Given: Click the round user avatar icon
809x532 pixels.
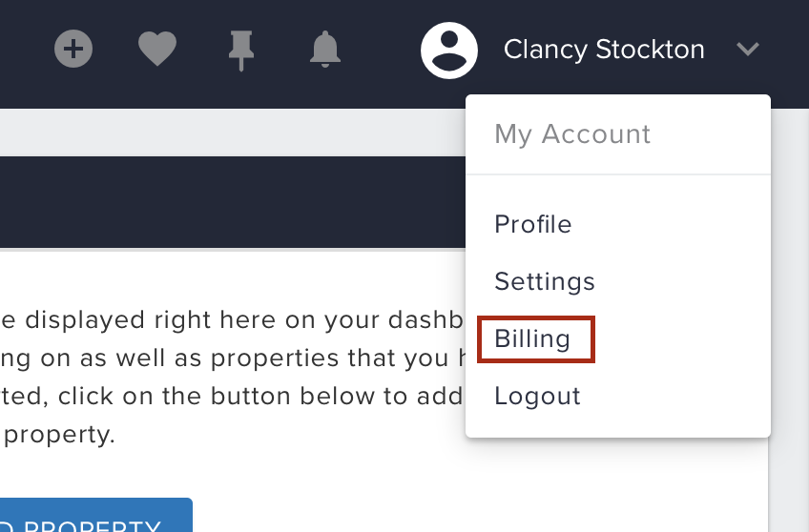Looking at the screenshot, I should pos(449,50).
